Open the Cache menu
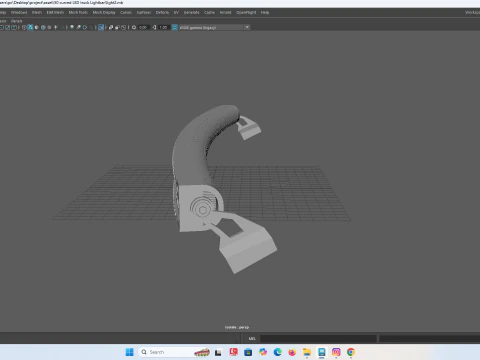The image size is (480, 360). [209, 12]
